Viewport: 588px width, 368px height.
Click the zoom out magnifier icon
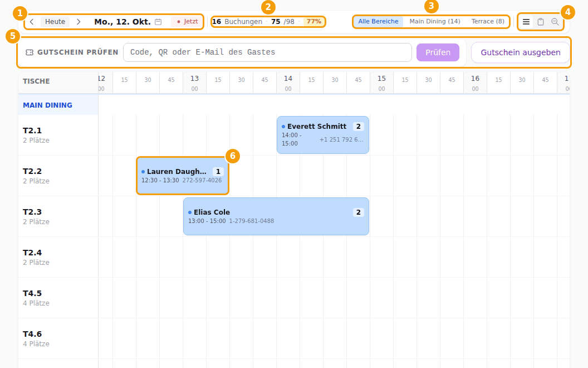(555, 22)
